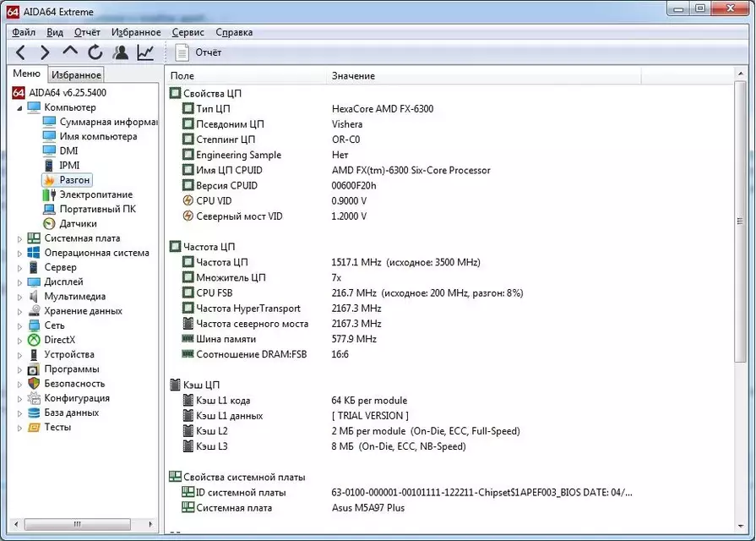Click the Поле column header
This screenshot has width=756, height=541.
[247, 76]
